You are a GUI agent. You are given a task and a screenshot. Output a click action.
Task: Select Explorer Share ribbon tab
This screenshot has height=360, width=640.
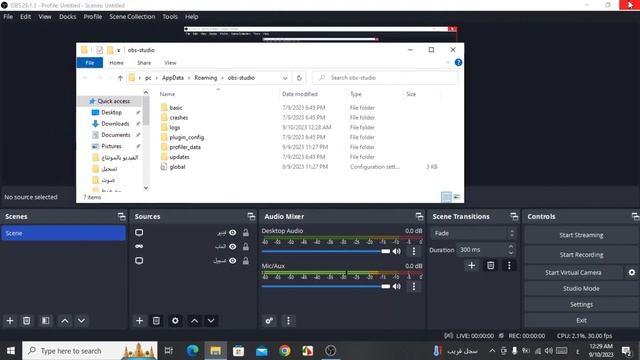[x=144, y=63]
